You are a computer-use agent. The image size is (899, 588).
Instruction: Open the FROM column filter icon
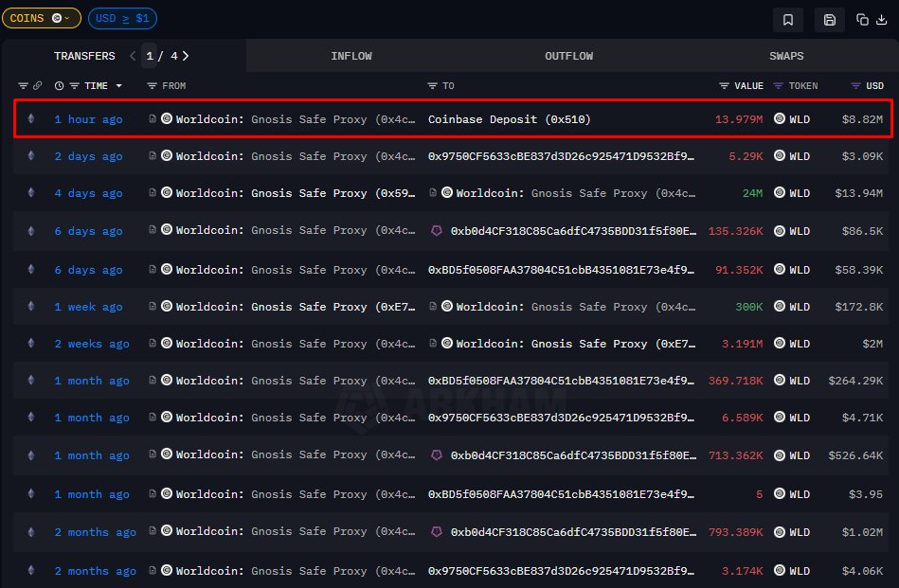tap(152, 86)
